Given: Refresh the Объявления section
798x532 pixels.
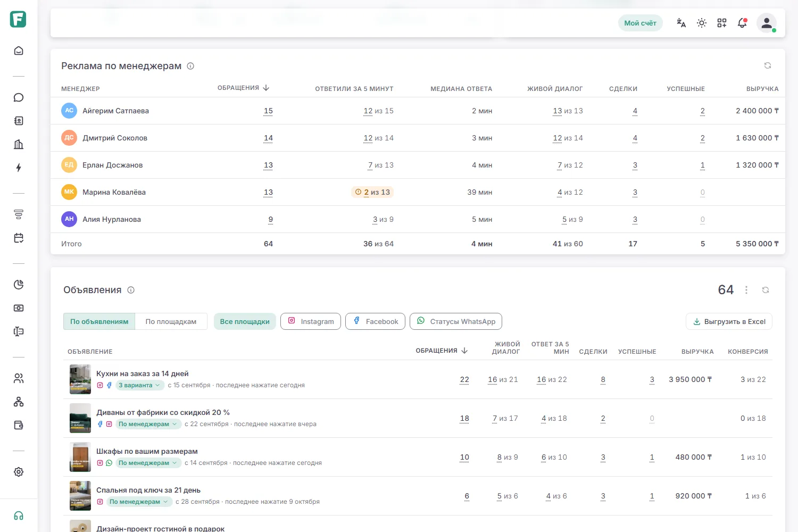Looking at the screenshot, I should [x=766, y=290].
